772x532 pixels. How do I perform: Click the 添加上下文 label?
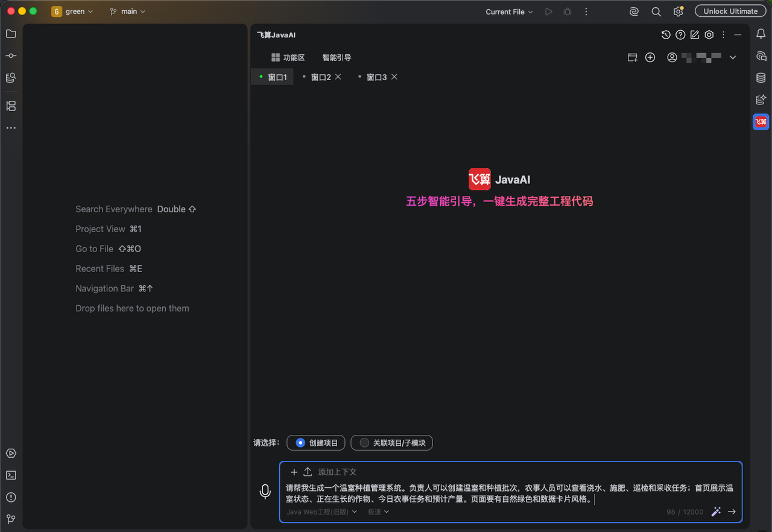click(x=337, y=472)
